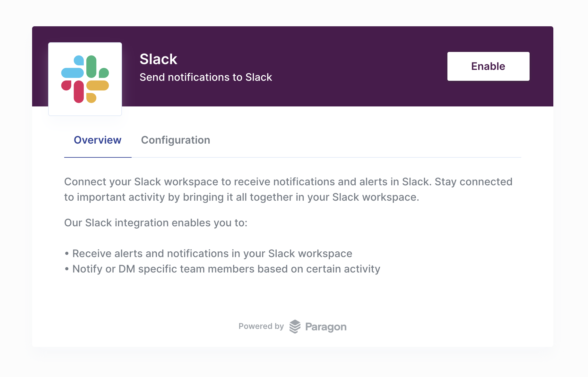
Task: Click the 'Powered by' footer text
Action: click(x=261, y=326)
